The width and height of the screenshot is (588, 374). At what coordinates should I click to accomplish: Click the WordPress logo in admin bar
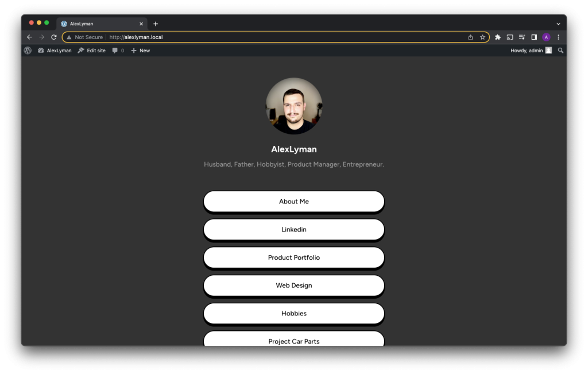click(x=28, y=51)
